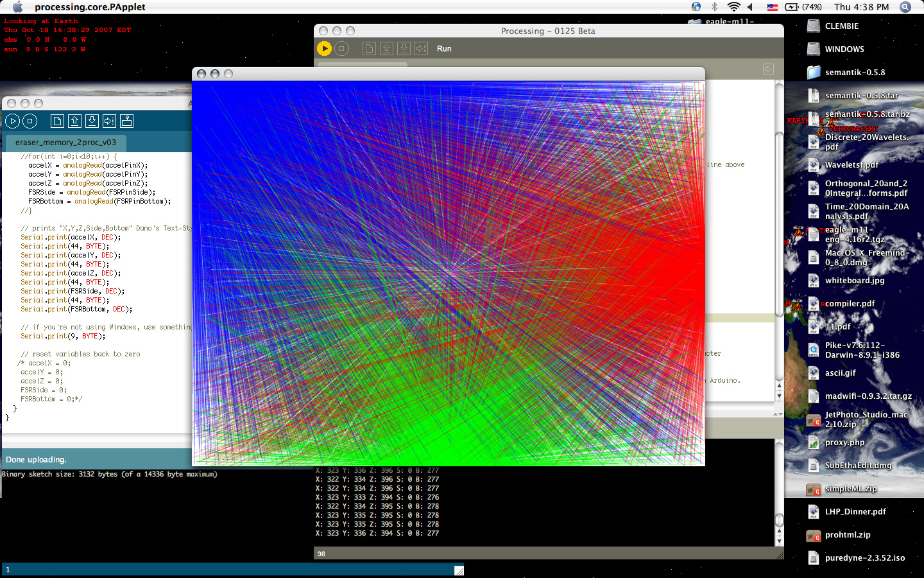This screenshot has height=578, width=924.
Task: Click the Processing - 0125 Beta title bar
Action: pyautogui.click(x=549, y=31)
